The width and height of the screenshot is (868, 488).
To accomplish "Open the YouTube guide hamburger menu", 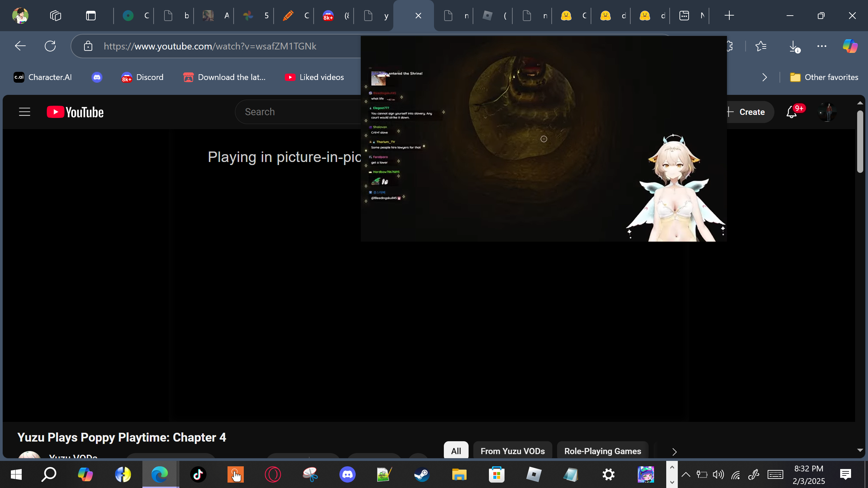I will pyautogui.click(x=24, y=112).
